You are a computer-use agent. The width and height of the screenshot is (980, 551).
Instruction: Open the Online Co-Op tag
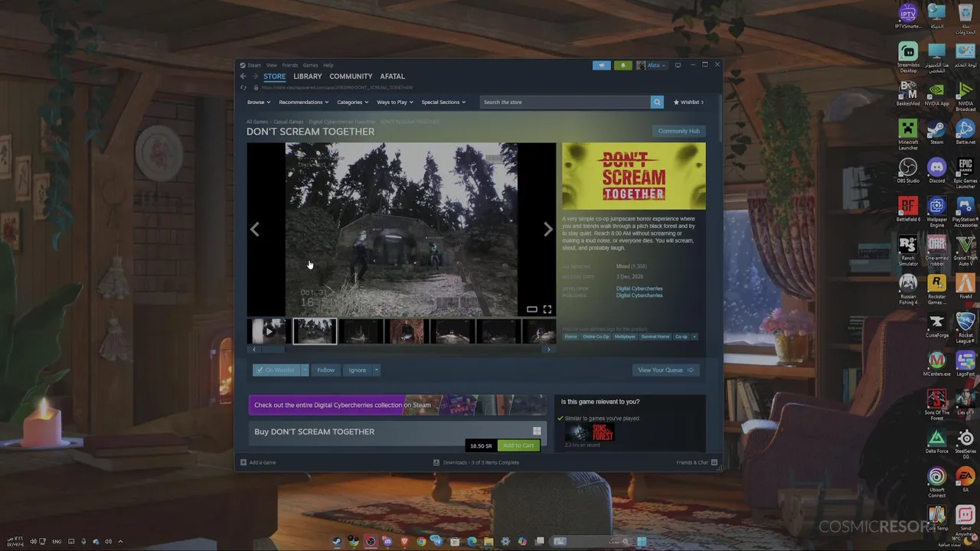pos(596,337)
